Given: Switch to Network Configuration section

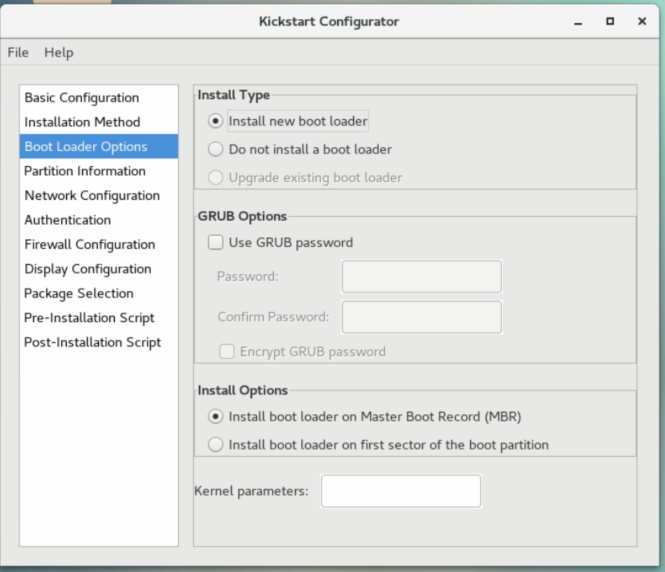Looking at the screenshot, I should 98,195.
